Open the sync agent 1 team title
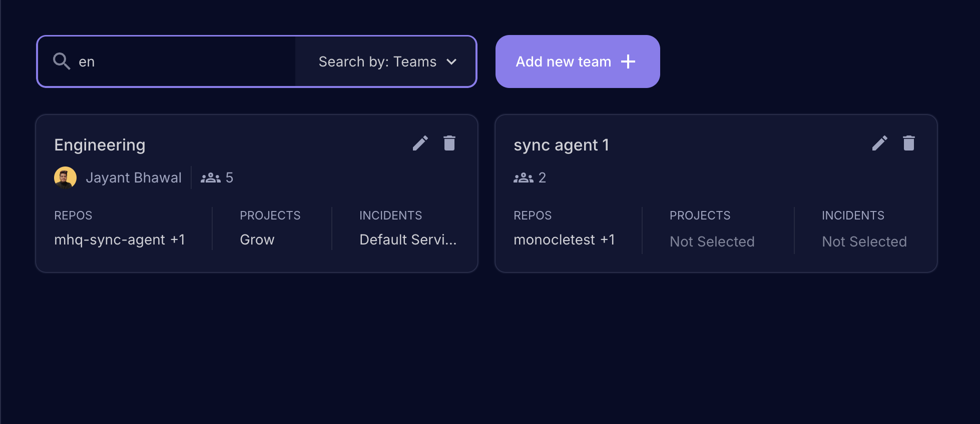The height and width of the screenshot is (424, 980). click(561, 145)
